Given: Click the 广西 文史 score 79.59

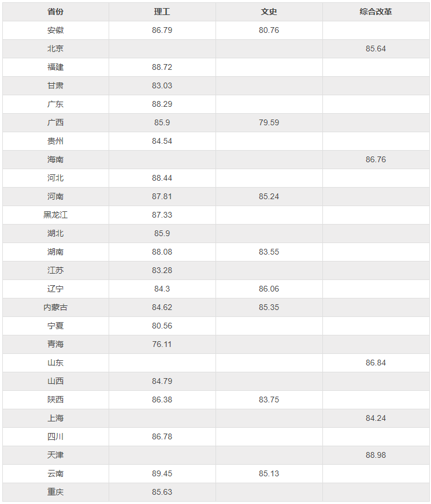Looking at the screenshot, I should click(269, 122).
